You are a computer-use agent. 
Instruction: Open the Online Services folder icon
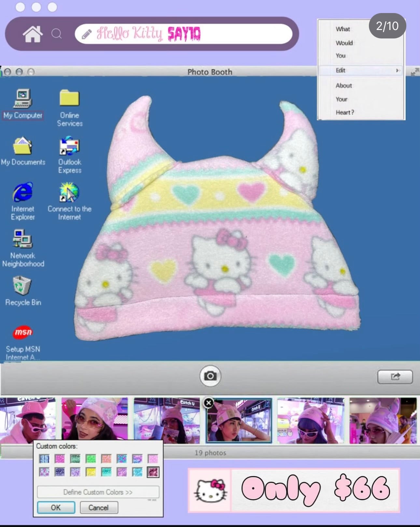click(x=70, y=108)
